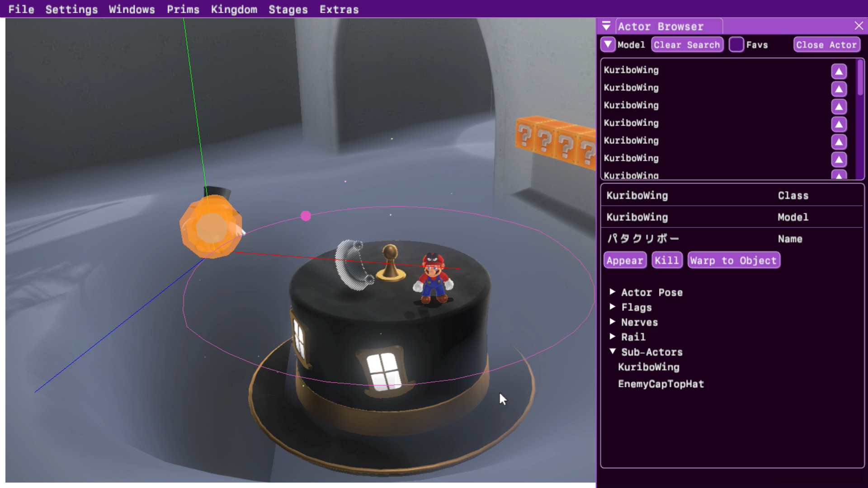This screenshot has height=488, width=868.
Task: Click the Warp to Object button
Action: pos(733,260)
